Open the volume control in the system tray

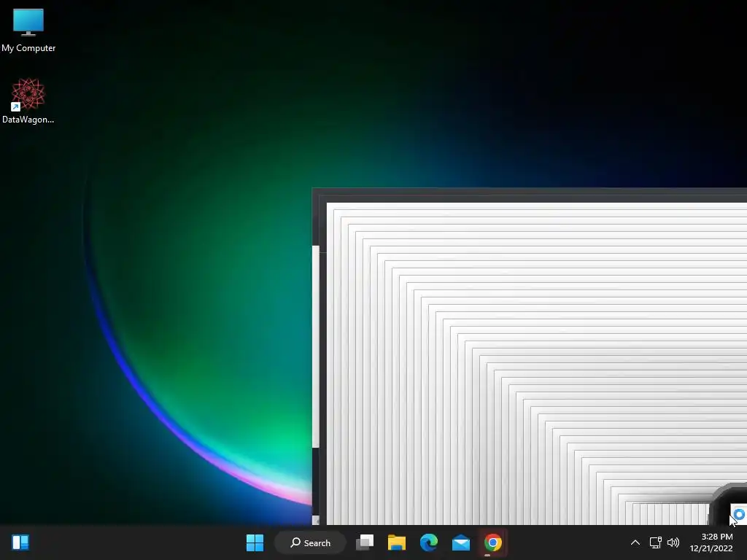[x=673, y=542]
